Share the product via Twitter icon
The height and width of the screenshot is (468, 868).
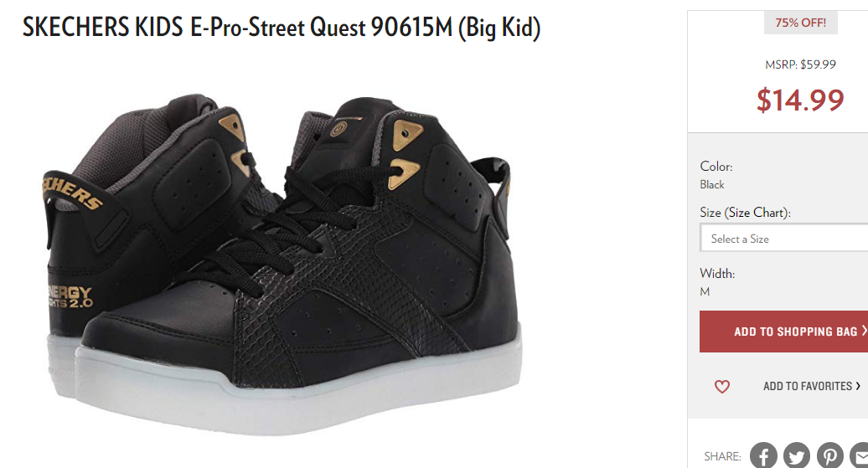coord(797,455)
